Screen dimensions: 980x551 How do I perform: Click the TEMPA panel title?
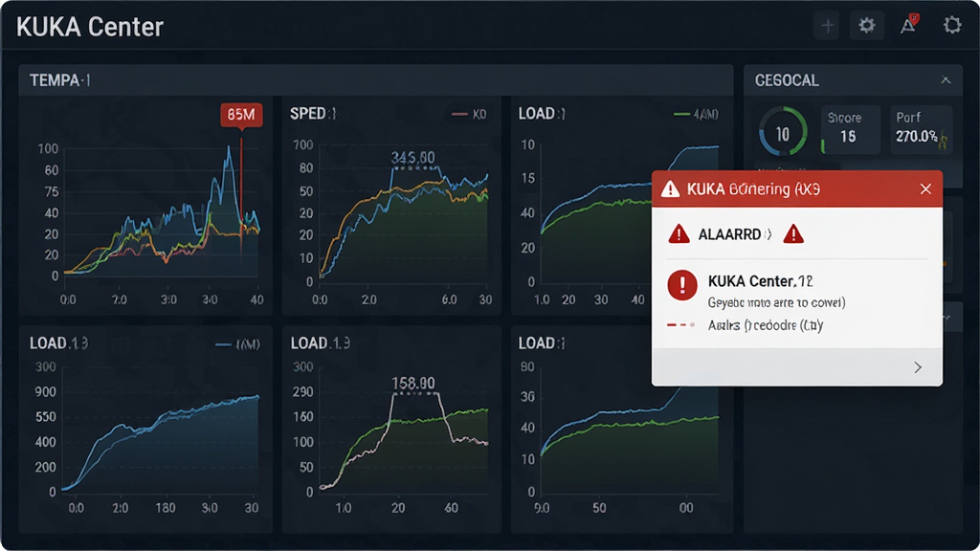[60, 80]
